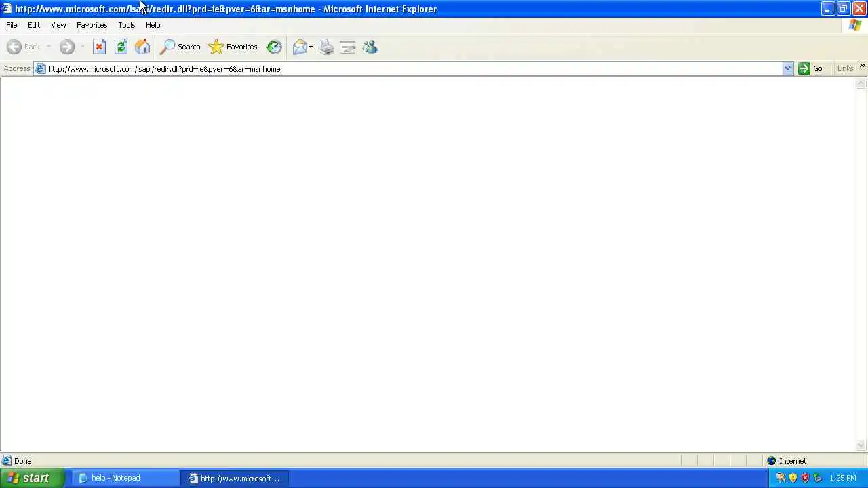Print the page with printer icon
868x488 pixels.
(x=326, y=47)
